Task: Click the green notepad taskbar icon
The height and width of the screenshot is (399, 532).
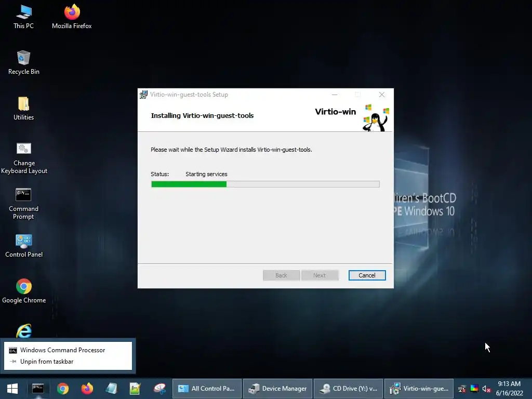Action: coord(135,389)
